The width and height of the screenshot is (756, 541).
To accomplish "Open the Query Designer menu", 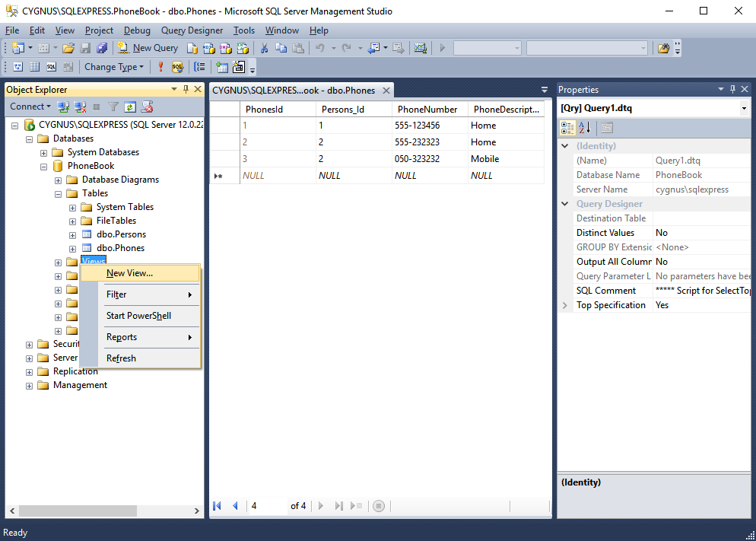I will [192, 30].
